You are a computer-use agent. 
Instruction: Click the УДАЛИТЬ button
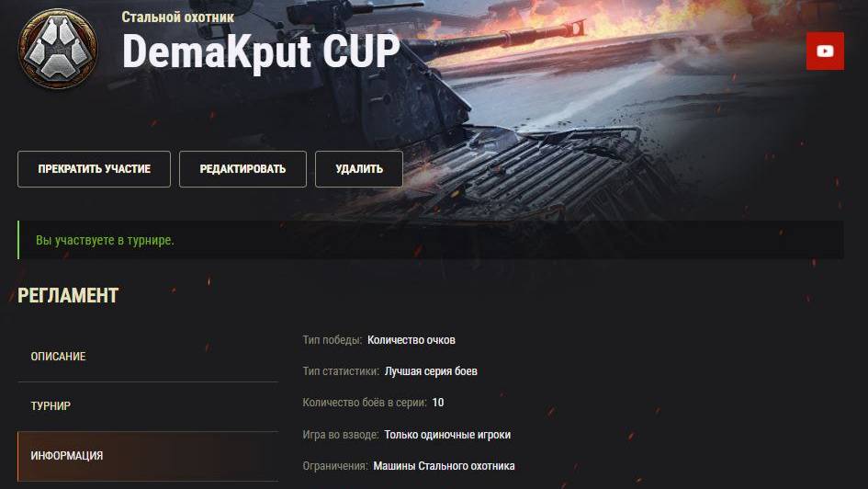coord(359,169)
